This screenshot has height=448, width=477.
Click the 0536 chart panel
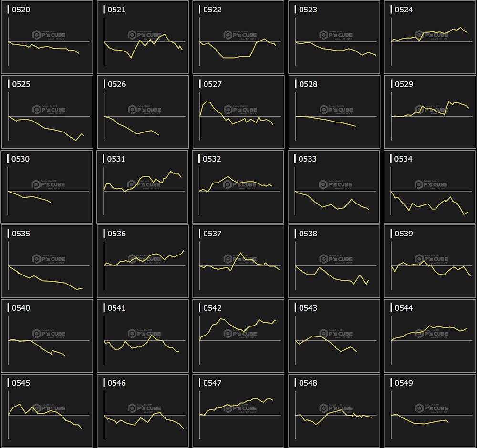(x=143, y=261)
